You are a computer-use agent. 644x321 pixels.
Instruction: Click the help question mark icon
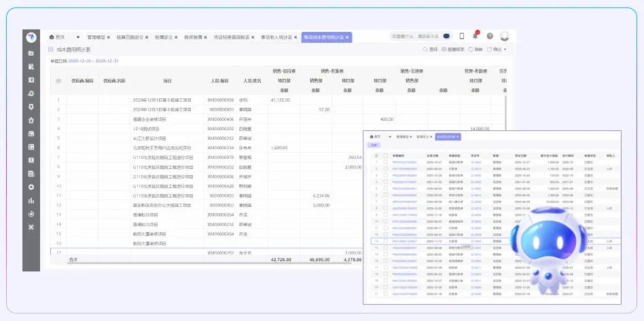point(489,36)
